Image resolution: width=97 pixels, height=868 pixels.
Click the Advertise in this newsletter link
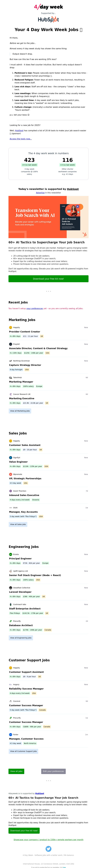40,193
